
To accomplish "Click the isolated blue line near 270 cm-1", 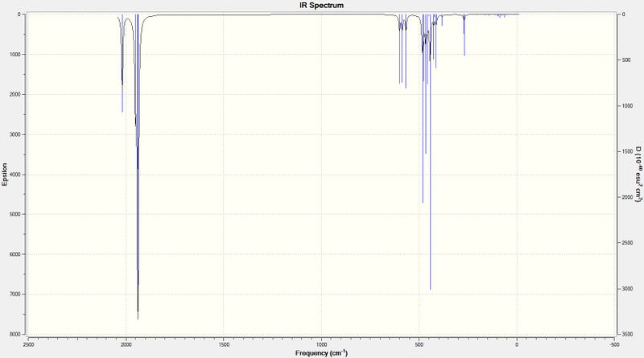I will (464, 35).
